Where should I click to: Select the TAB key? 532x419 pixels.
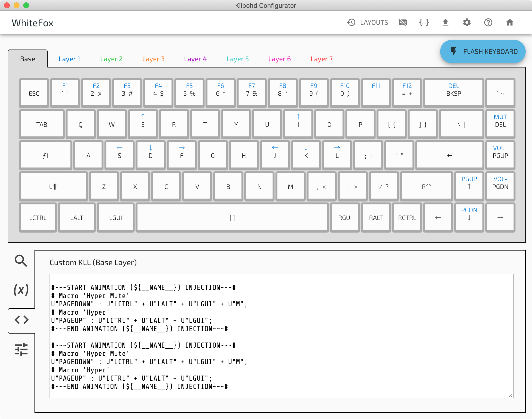pos(42,124)
